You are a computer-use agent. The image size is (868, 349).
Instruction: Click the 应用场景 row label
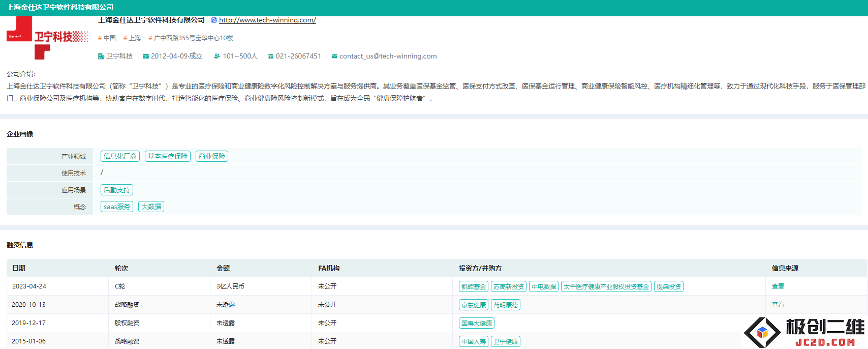74,190
